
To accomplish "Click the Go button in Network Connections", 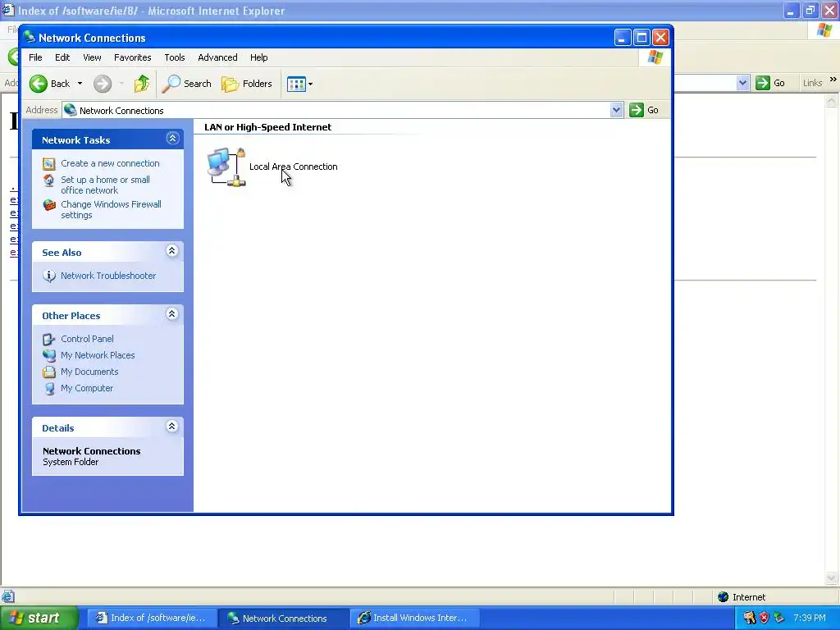I will [645, 111].
